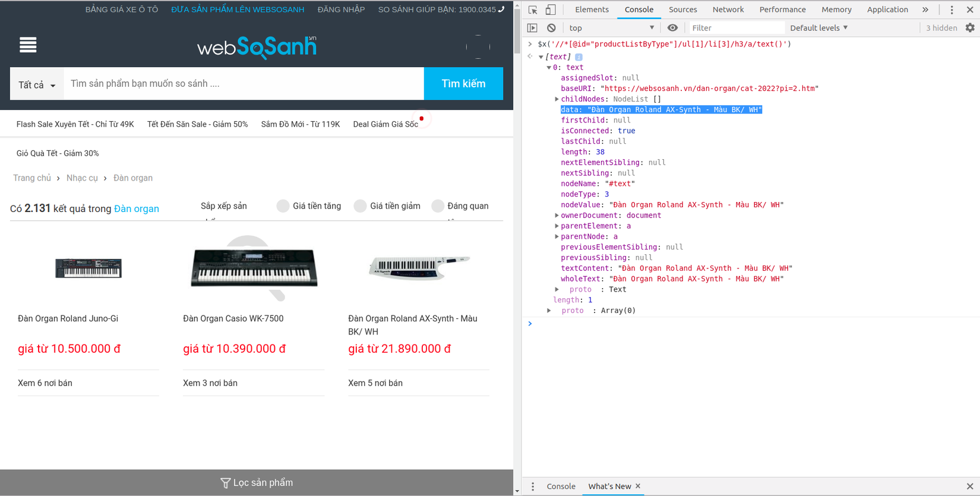The height and width of the screenshot is (496, 980).
Task: Open Tết Đến Săn Sale promotion link
Action: click(198, 124)
